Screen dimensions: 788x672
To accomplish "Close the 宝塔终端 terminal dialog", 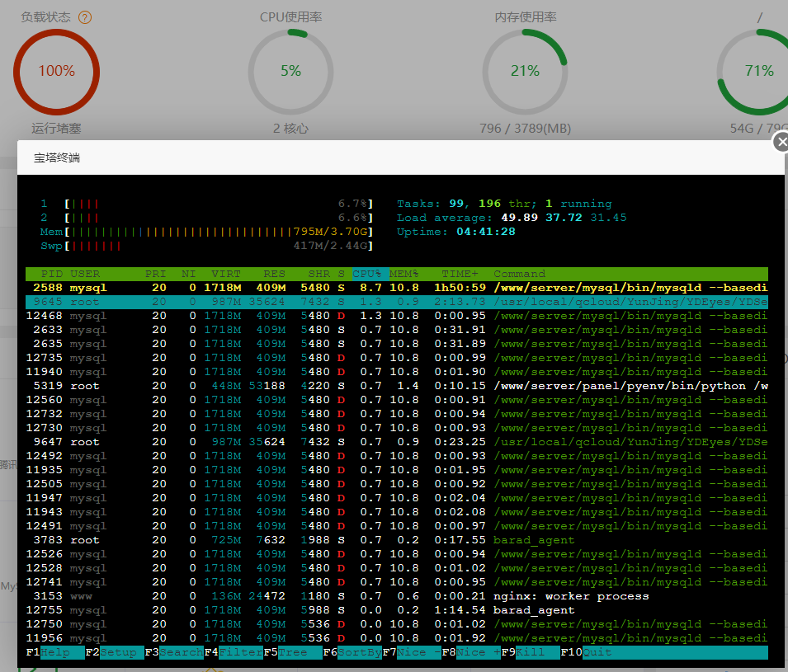I will click(781, 143).
